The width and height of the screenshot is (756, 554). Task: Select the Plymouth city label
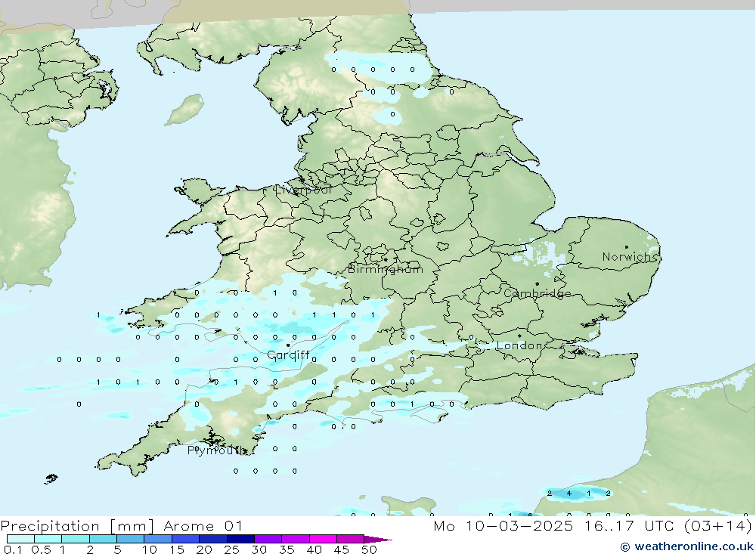tap(216, 450)
